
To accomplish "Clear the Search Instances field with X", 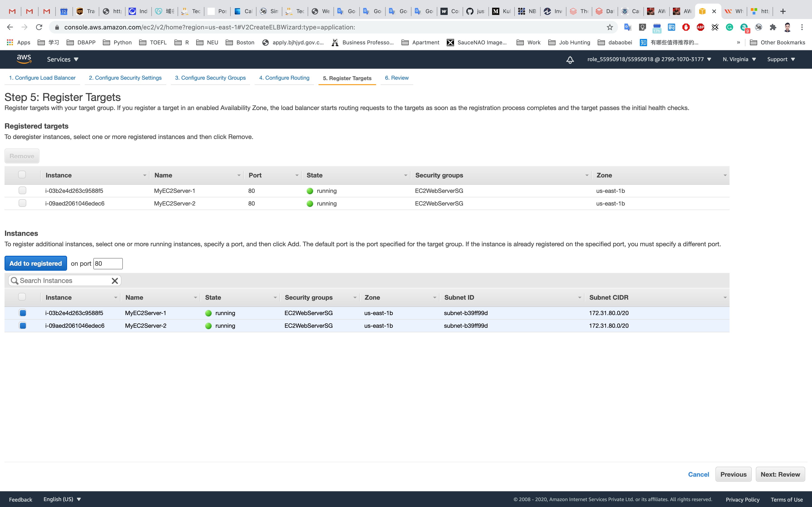I will [x=115, y=281].
